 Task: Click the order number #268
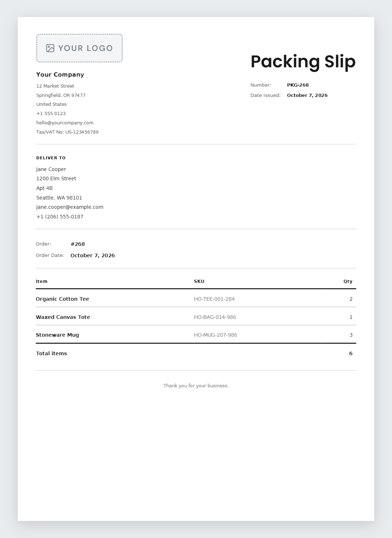(x=78, y=244)
